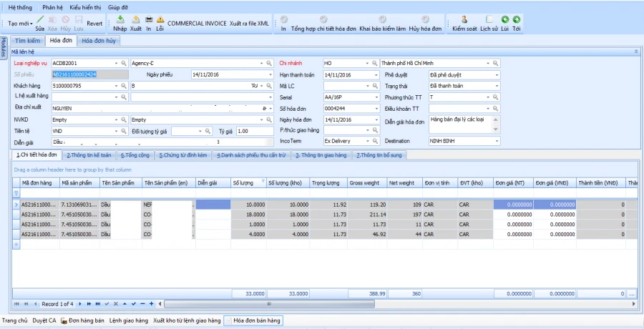Click the add record plus navigator button

click(152, 304)
